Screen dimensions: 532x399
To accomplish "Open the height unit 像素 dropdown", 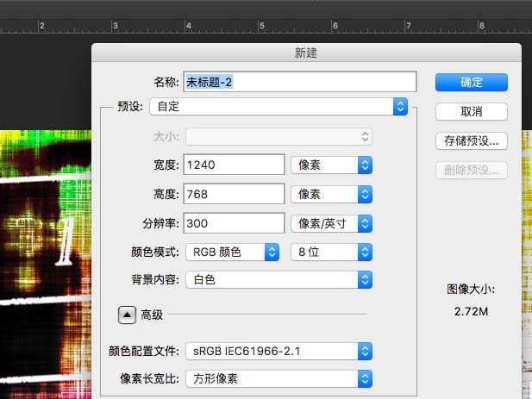I will pyautogui.click(x=331, y=194).
